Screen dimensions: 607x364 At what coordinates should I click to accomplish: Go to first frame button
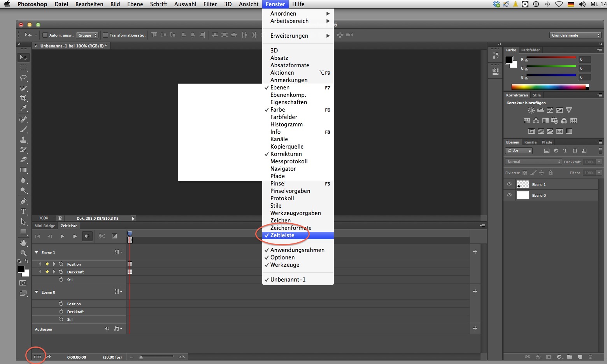pos(38,236)
